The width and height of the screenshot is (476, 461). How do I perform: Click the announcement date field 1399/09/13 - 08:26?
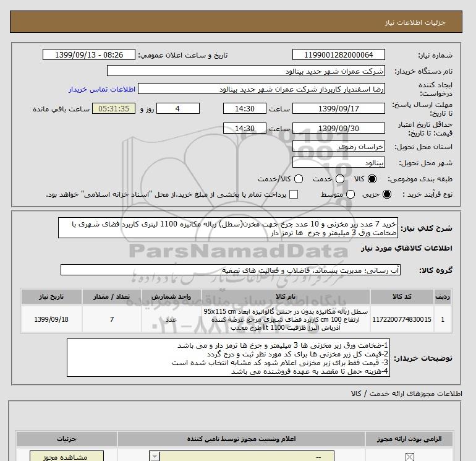click(89, 55)
